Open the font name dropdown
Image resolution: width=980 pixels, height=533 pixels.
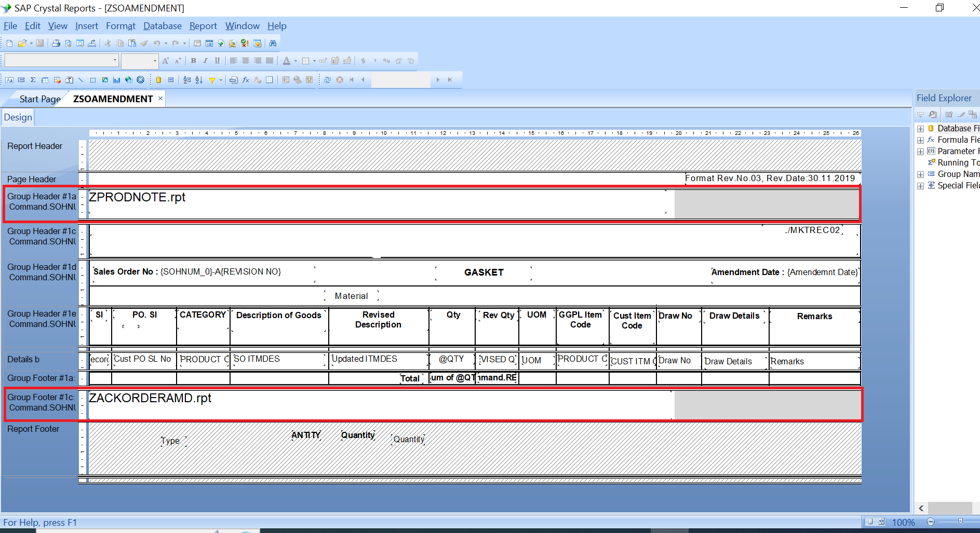tap(115, 61)
